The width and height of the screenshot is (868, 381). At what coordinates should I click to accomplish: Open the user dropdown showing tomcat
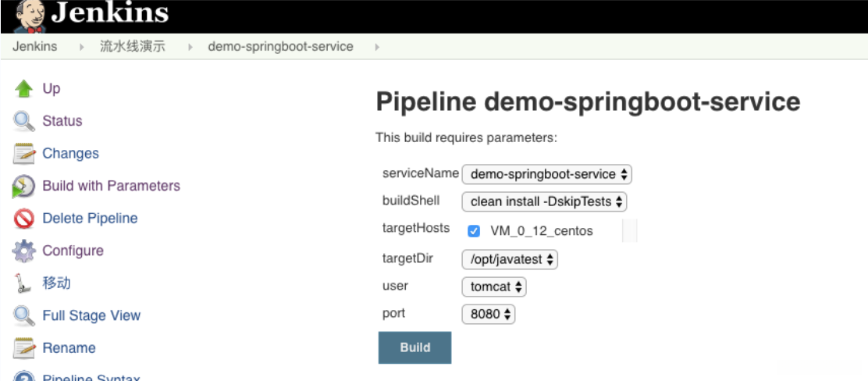(x=494, y=287)
